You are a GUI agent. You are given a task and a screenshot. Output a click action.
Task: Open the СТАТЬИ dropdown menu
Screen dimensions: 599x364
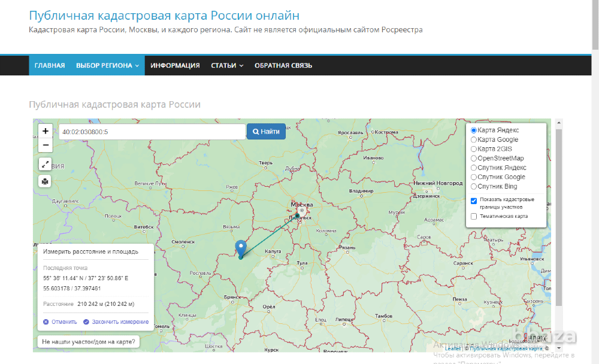coord(226,65)
